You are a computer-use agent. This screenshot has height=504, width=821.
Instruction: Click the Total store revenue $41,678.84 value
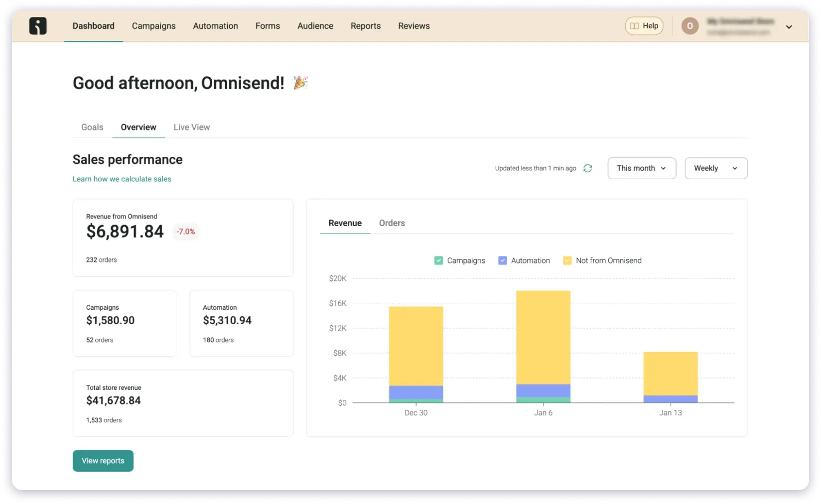pos(114,400)
